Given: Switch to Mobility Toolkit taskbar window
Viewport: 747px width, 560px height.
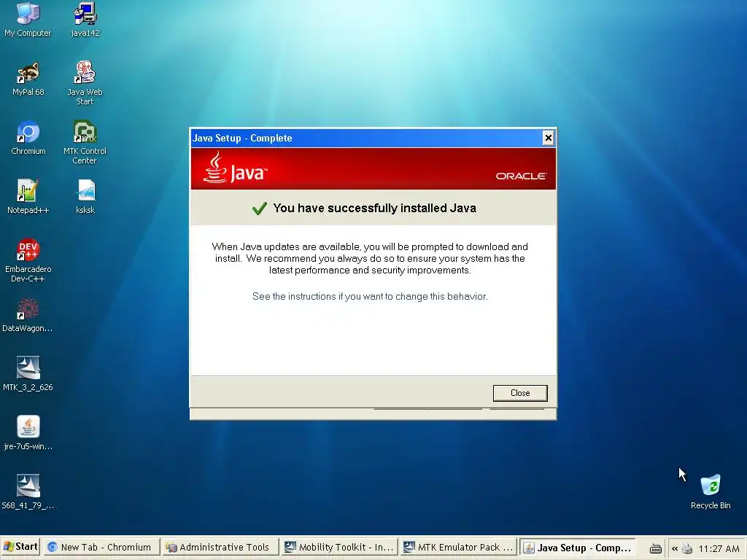Looking at the screenshot, I should tap(338, 548).
